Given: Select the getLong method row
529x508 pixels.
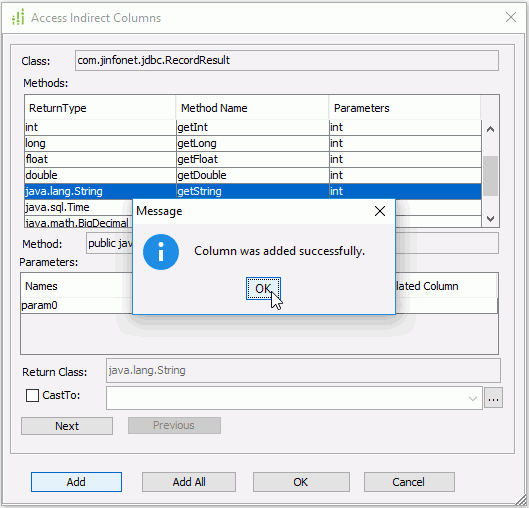Looking at the screenshot, I should (253, 143).
